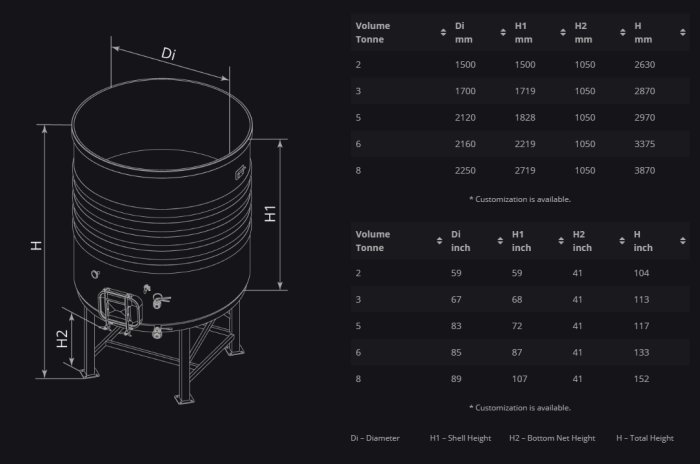This screenshot has height=464, width=700.
Task: Click the 'H1 – Shell Height' legend text
Action: 461,438
